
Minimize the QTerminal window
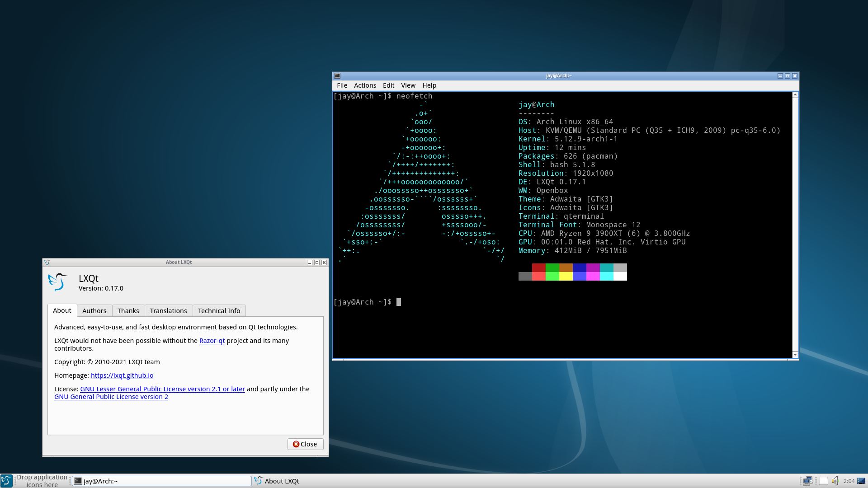780,76
